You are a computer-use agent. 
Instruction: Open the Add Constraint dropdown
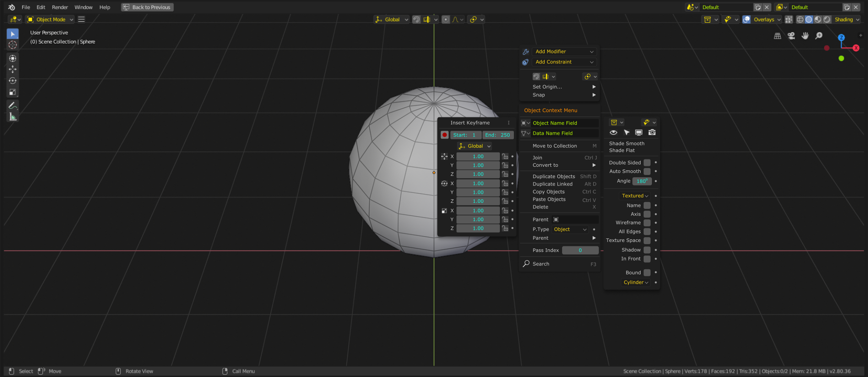pos(564,62)
